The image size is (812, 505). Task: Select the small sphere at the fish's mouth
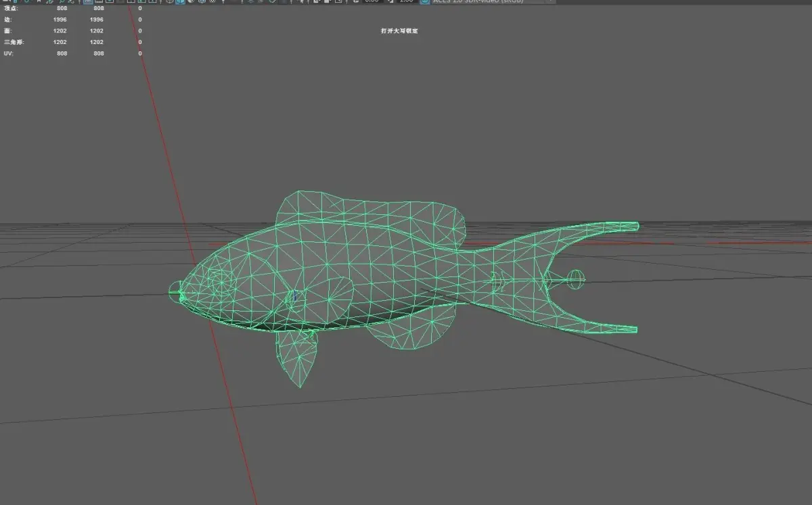point(176,292)
